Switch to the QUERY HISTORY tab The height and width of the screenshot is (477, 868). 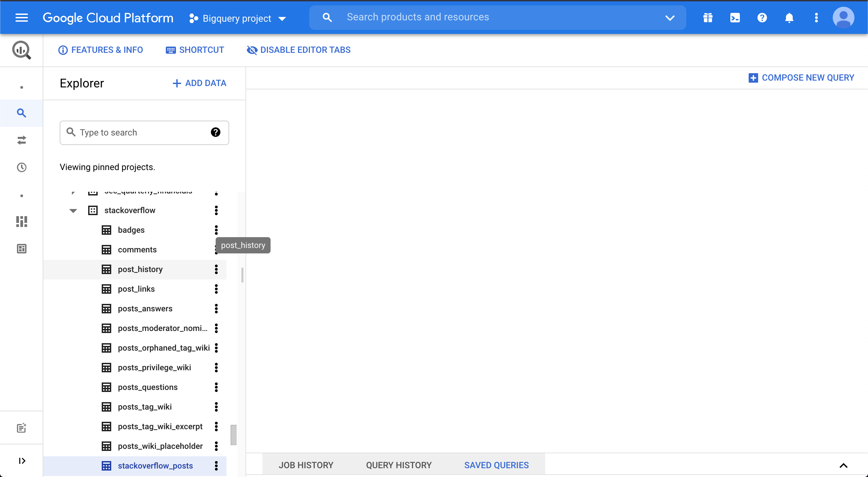pyautogui.click(x=399, y=465)
